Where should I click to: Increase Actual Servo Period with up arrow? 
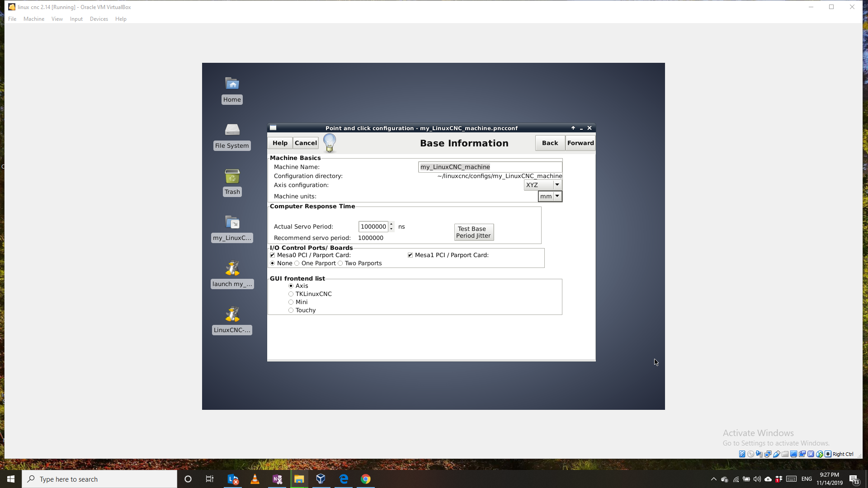tap(391, 224)
